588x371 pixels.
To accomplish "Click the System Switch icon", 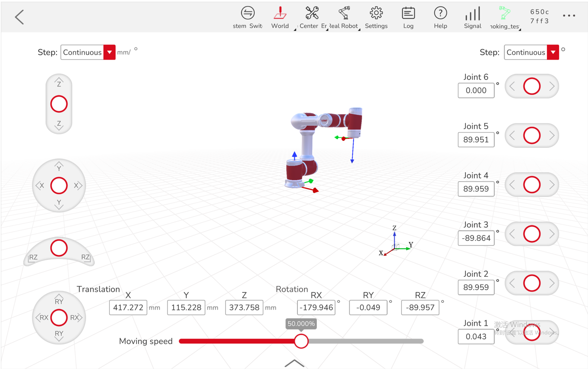I will [248, 16].
